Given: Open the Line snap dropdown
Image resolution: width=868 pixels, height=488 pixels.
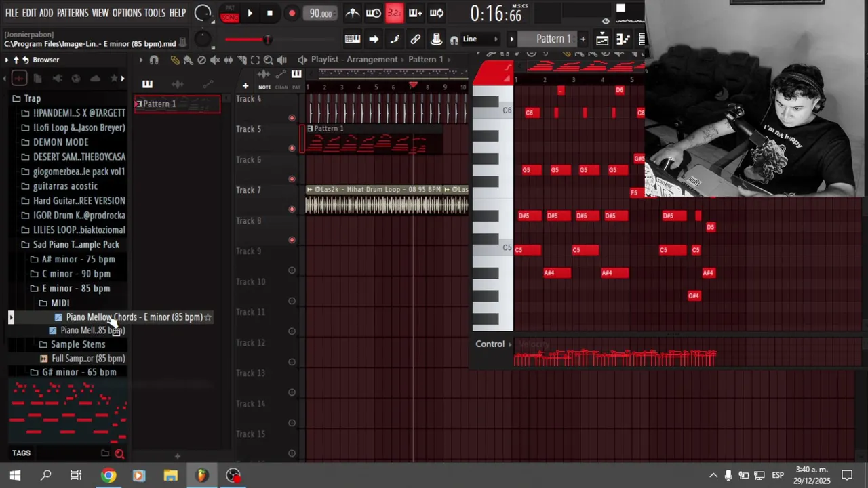Looking at the screenshot, I should 480,39.
